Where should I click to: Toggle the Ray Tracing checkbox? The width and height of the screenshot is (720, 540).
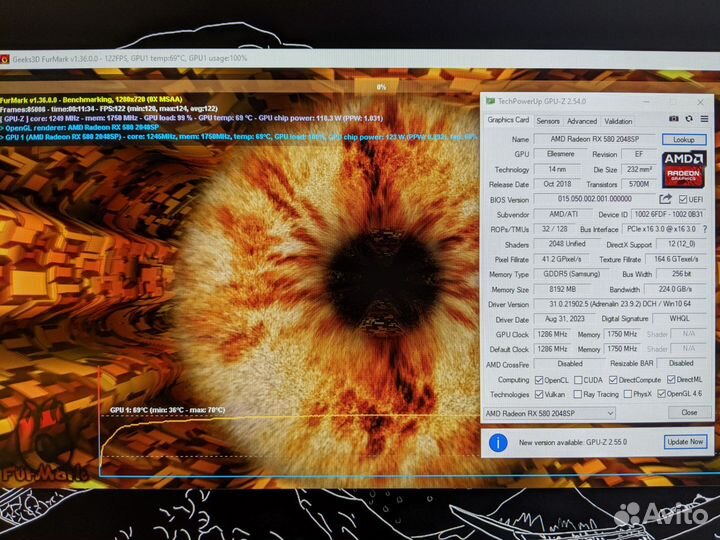tap(578, 394)
